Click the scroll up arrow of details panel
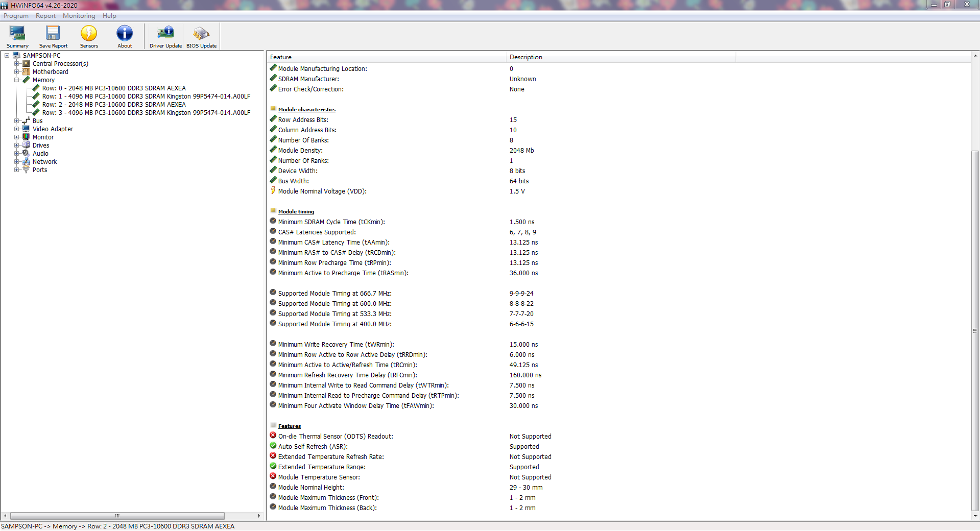This screenshot has height=531, width=980. 975,56
